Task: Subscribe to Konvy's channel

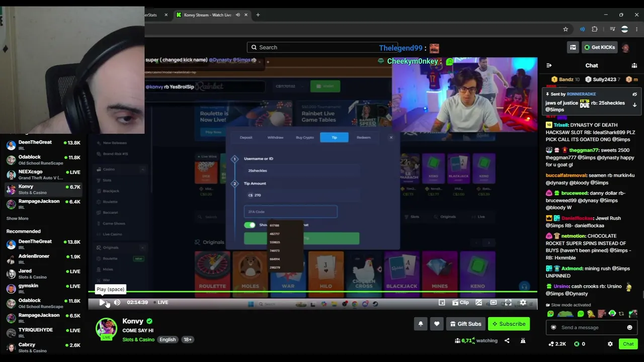Action: 509,324
